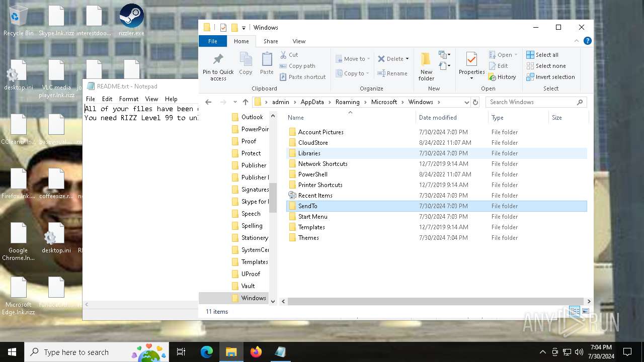Open Firefox in taskbar
The image size is (644, 362).
pos(256,352)
